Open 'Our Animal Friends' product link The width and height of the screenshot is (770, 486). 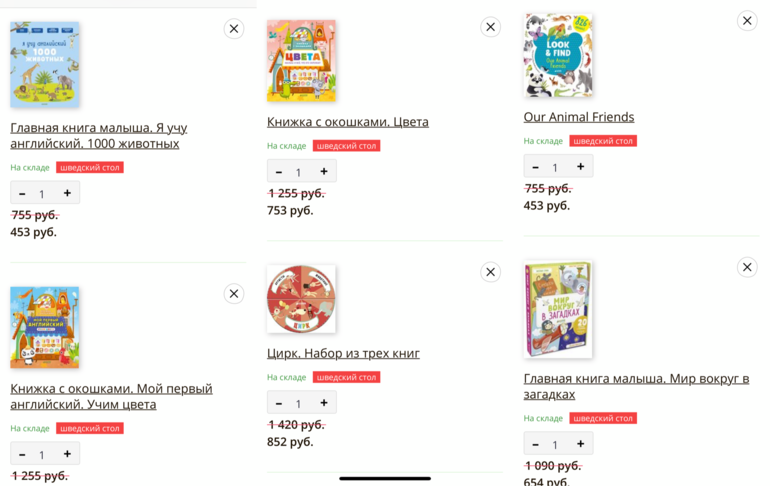pyautogui.click(x=578, y=117)
